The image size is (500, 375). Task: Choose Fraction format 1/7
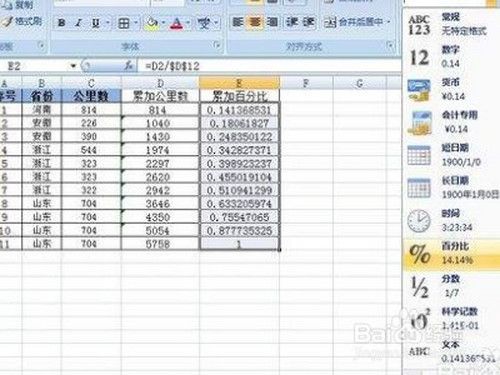point(452,286)
